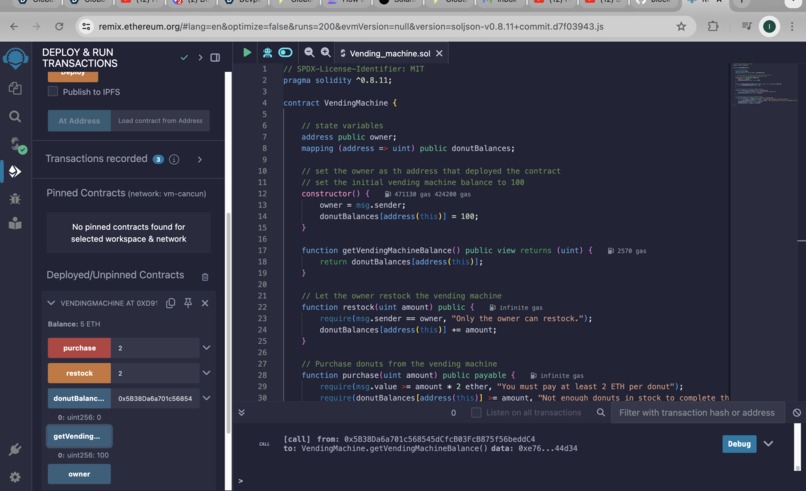
Task: Debug the getVendingMachineBalance call
Action: (x=739, y=444)
